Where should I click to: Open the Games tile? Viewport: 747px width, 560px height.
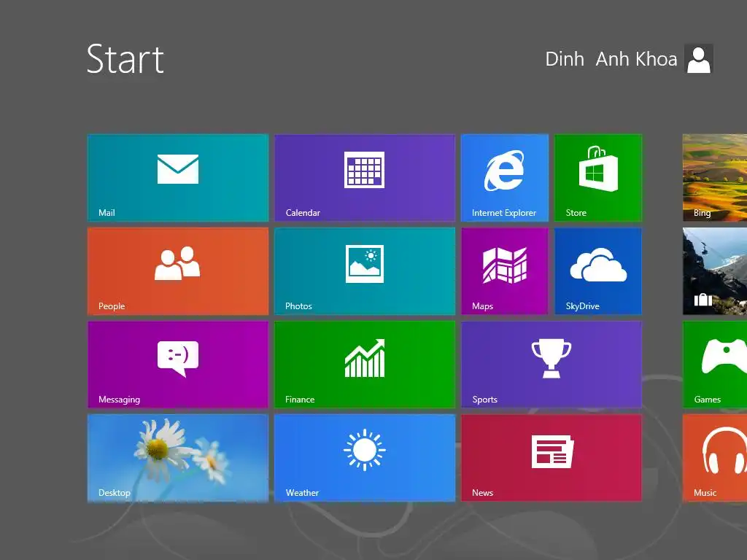715,365
